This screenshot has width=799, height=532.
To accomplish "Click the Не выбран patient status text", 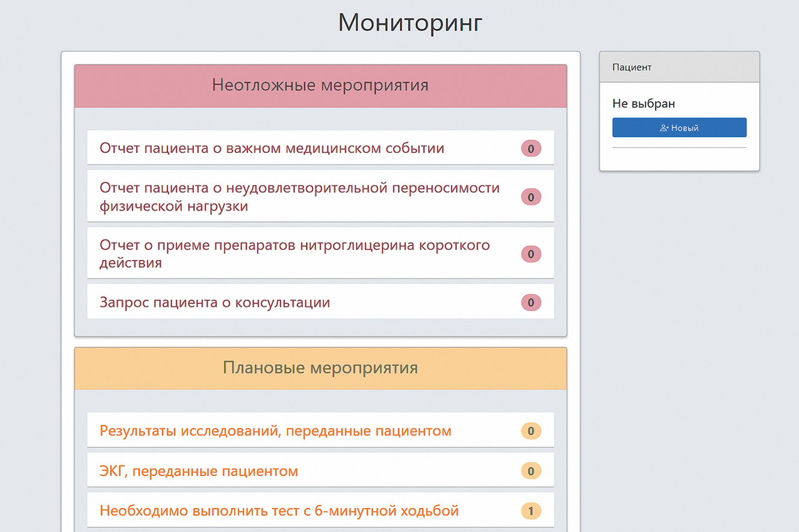I will 644,104.
